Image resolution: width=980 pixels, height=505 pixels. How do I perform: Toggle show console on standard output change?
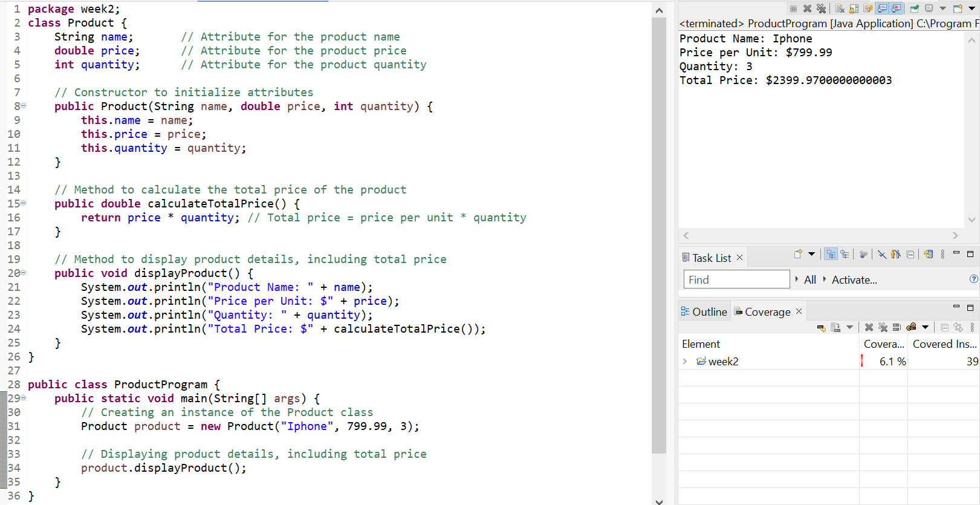[882, 8]
